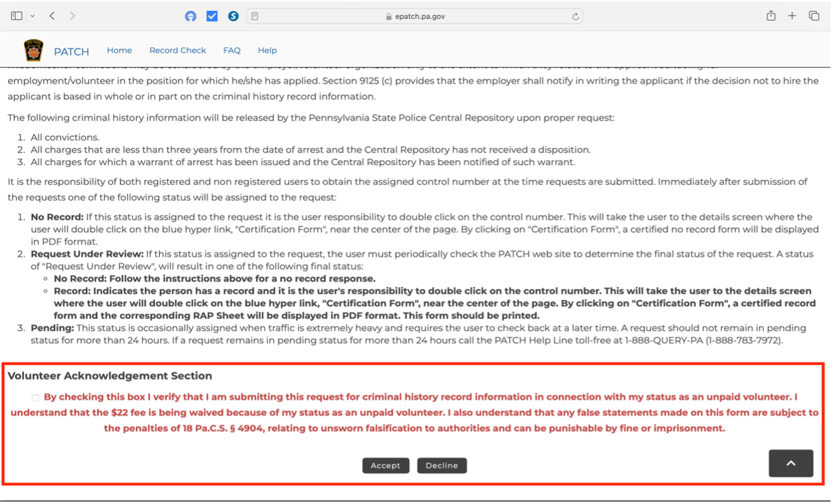Reload the epatch.pa.gov page
The width and height of the screenshot is (832, 504).
coord(575,17)
